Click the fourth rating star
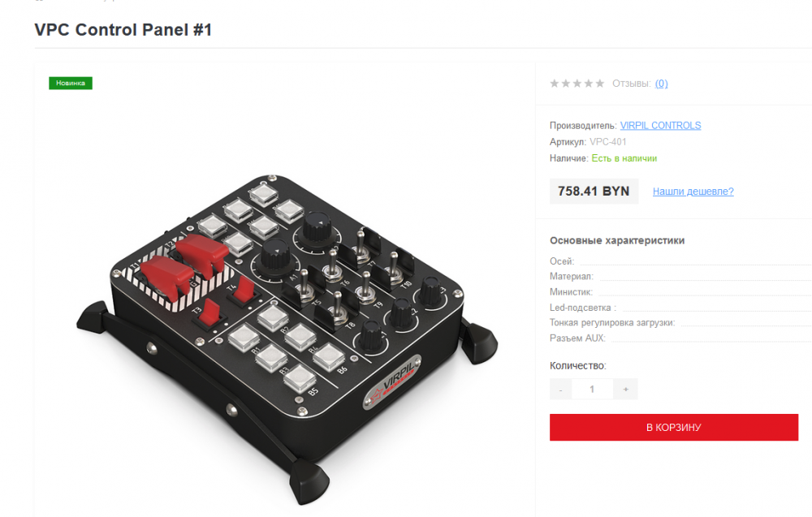The width and height of the screenshot is (812, 517). (x=589, y=84)
